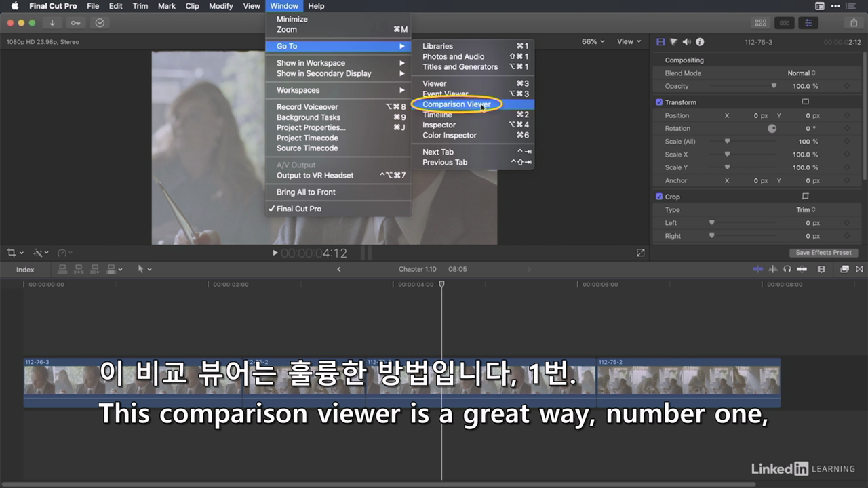Click the fullscreen viewer arrows icon
Viewport: 868px width, 488px height.
point(641,253)
